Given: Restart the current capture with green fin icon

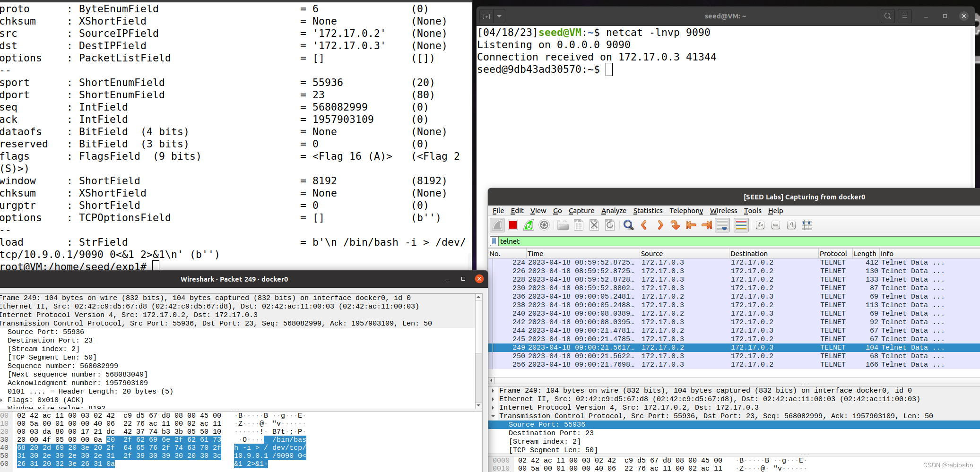Looking at the screenshot, I should [529, 225].
